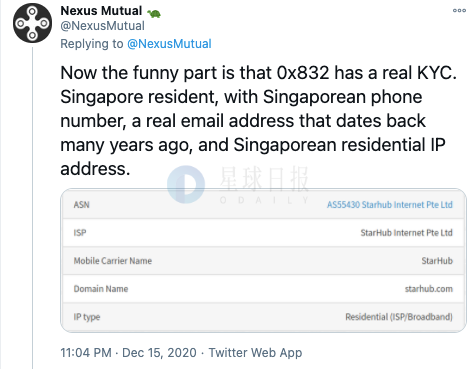
Task: Open the Twitter Web App source link
Action: coord(255,353)
